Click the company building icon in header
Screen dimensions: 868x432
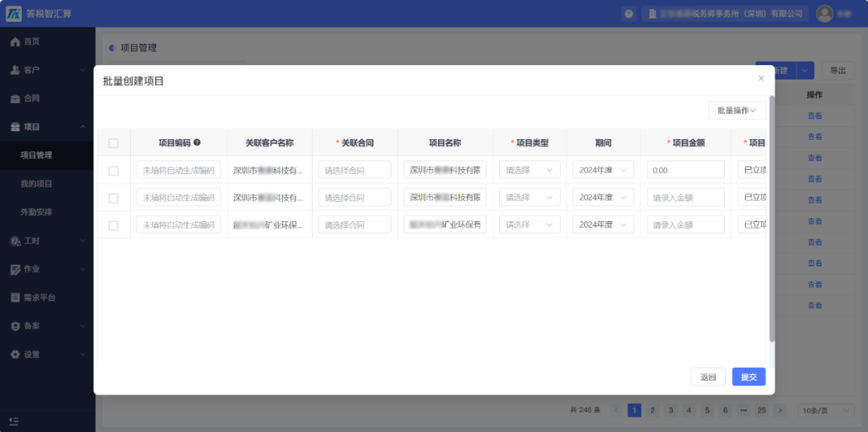(x=652, y=14)
